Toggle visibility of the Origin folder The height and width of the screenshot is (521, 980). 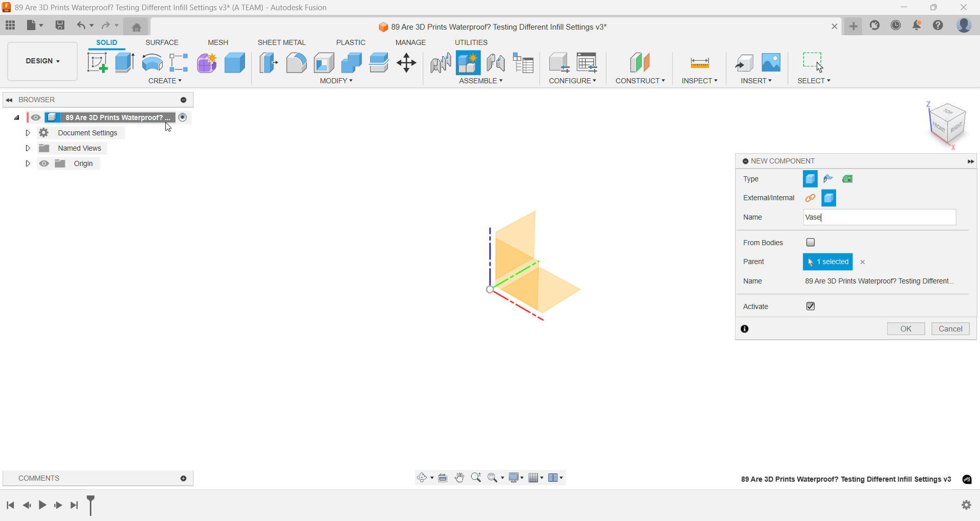coord(44,163)
